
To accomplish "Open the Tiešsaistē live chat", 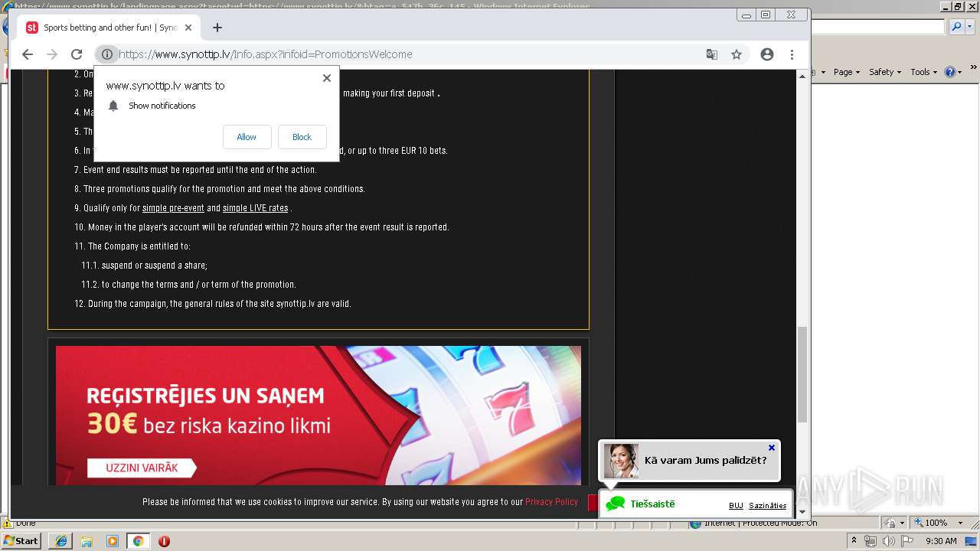I will 652,504.
